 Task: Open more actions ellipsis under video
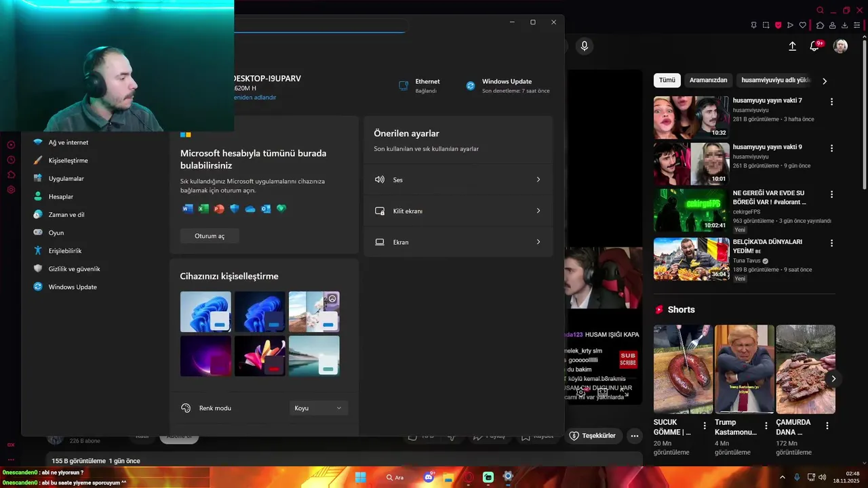pos(634,436)
